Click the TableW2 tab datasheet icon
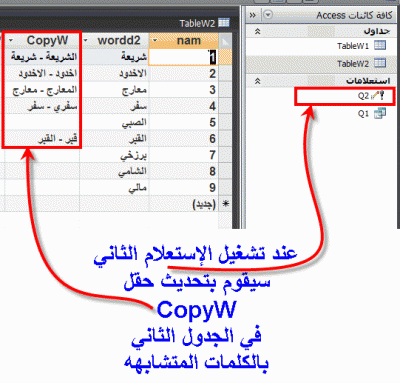 click(x=224, y=23)
